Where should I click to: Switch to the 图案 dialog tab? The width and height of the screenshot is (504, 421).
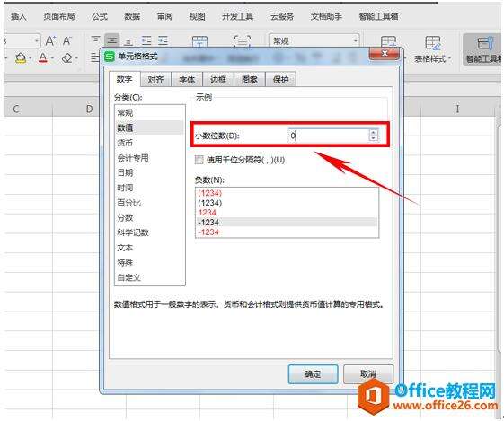249,80
